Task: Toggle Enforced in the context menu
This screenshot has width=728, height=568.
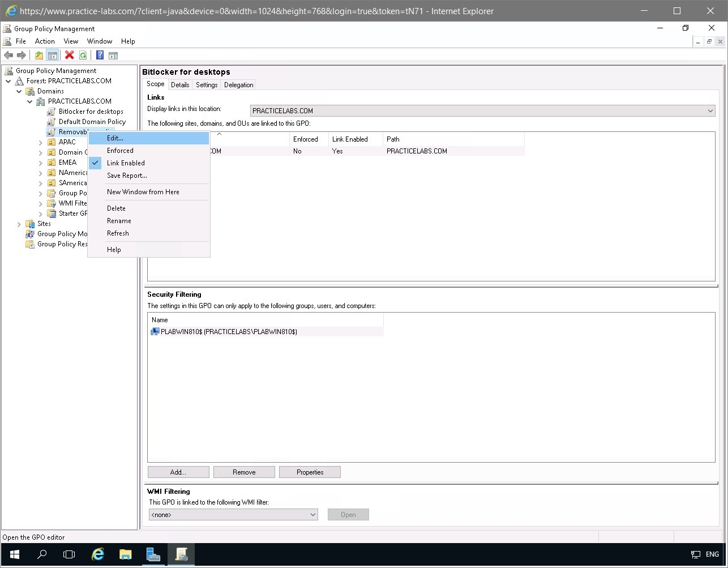Action: pos(120,150)
